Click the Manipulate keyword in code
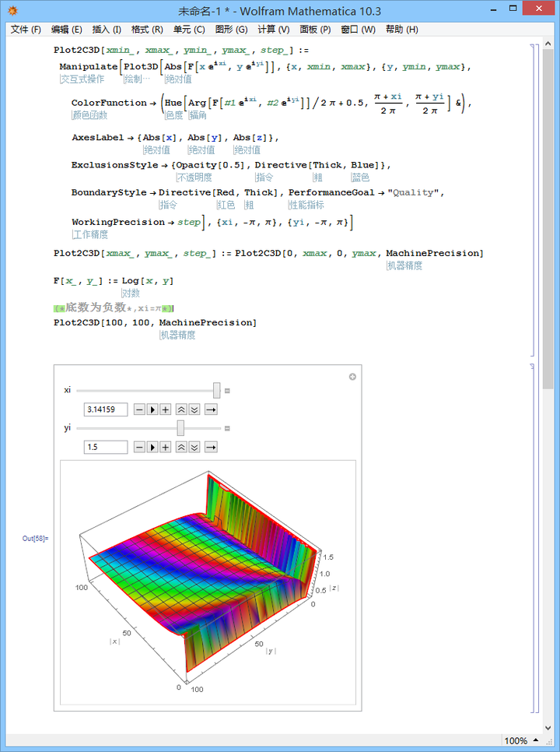Viewport: 560px width, 752px height. tap(88, 67)
